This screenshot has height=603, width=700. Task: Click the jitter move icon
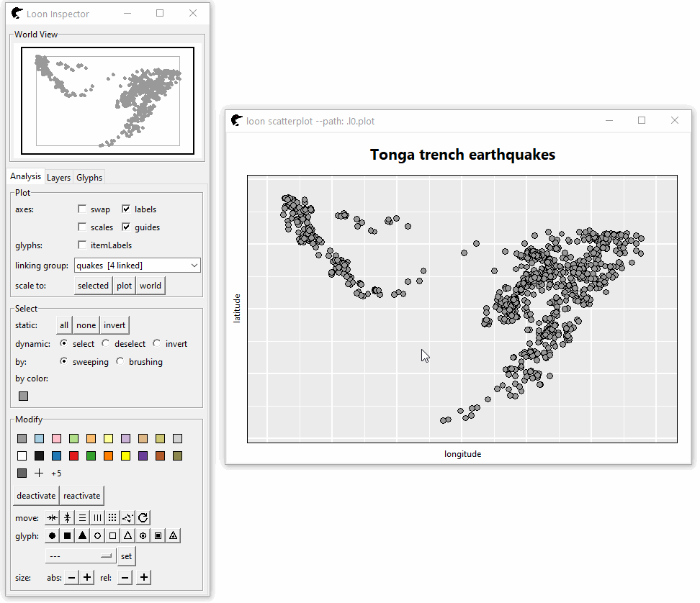coord(127,517)
